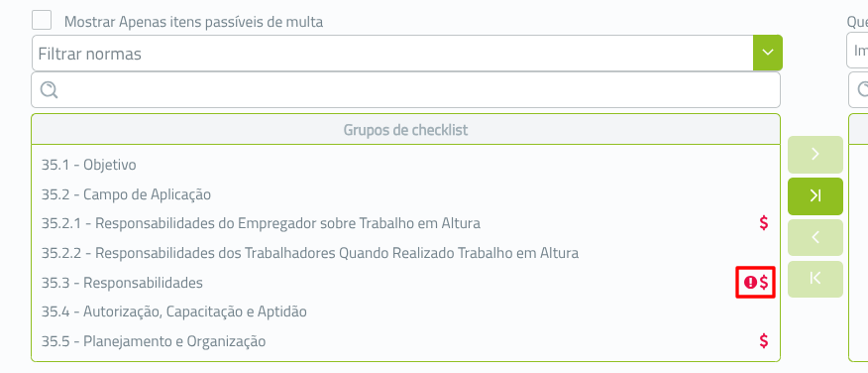Click the Filtrar normas combo box field

click(392, 54)
